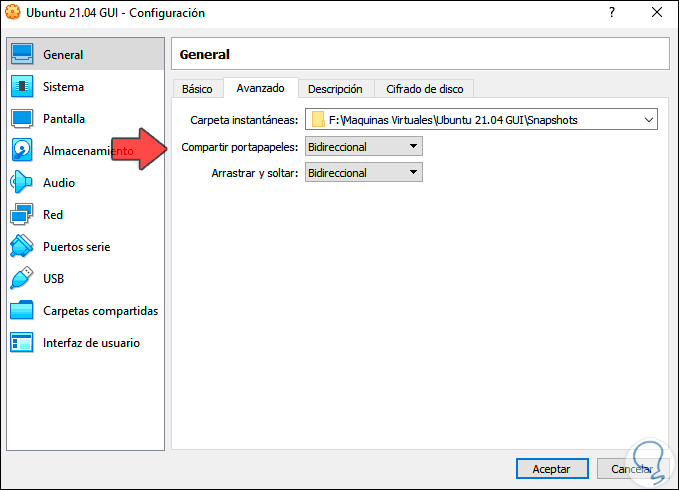
Task: Click the question mark help button
Action: coord(612,12)
